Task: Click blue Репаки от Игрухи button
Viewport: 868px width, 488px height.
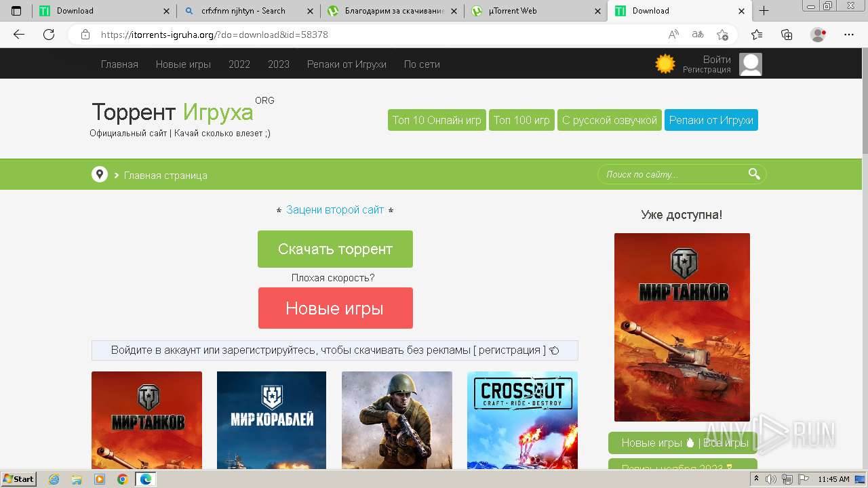Action: click(711, 120)
